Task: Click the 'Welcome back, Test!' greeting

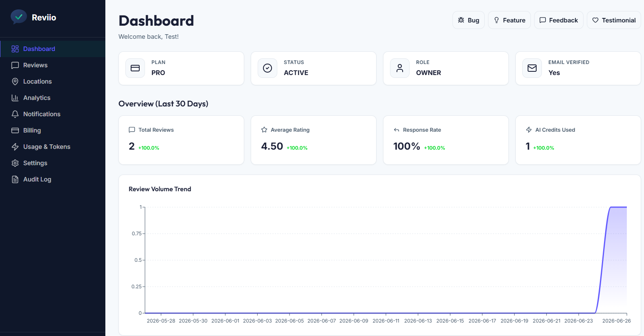Action: point(149,37)
